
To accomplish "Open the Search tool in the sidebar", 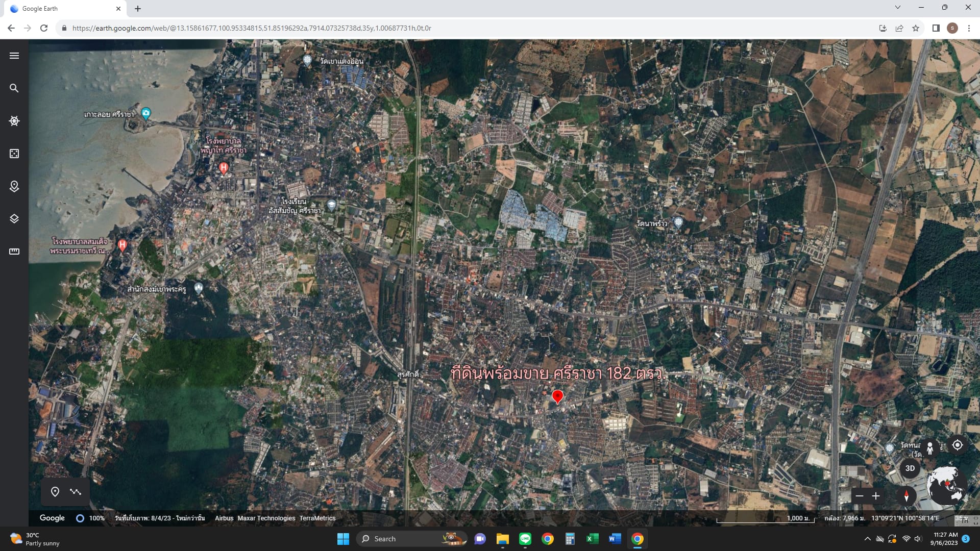I will tap(14, 88).
